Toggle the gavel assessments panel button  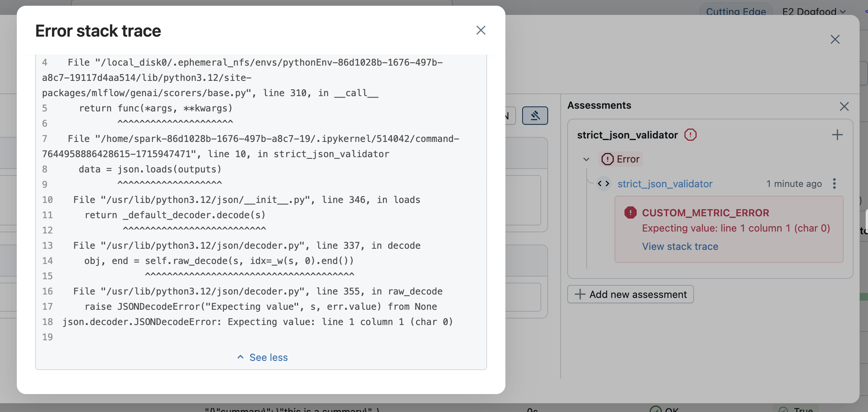535,115
